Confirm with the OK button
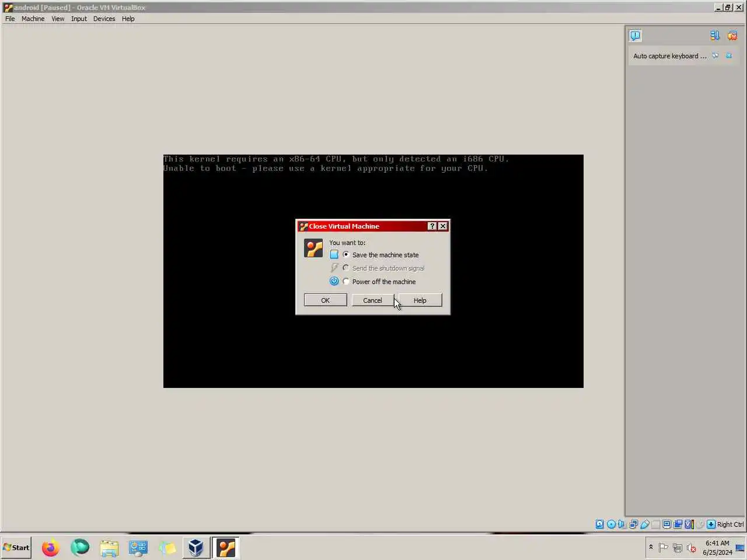The height and width of the screenshot is (560, 747). tap(325, 300)
